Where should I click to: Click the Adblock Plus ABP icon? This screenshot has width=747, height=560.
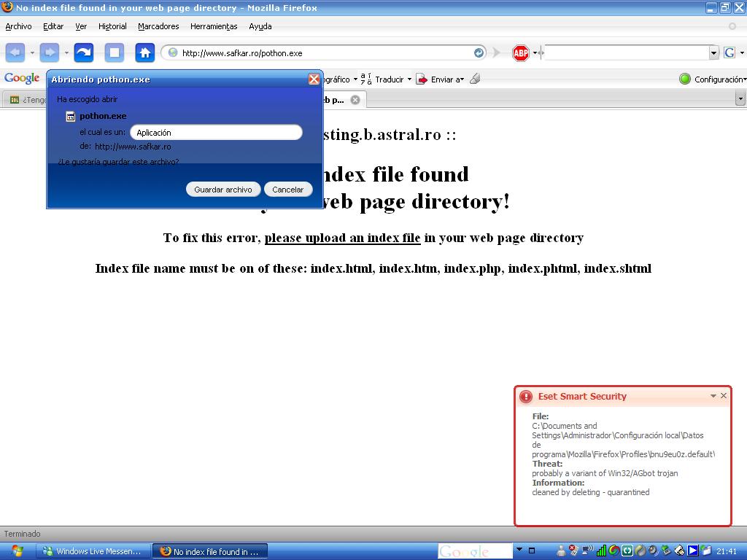[521, 52]
